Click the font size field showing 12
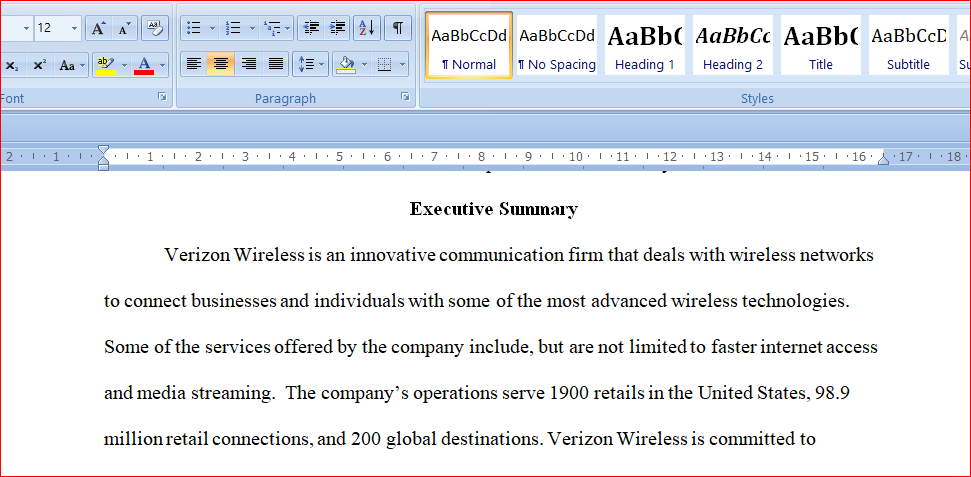The width and height of the screenshot is (971, 477). point(51,28)
